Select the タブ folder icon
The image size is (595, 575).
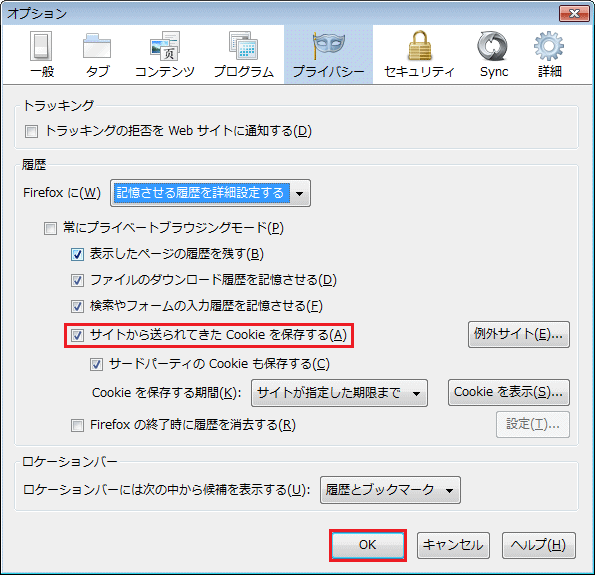pos(97,47)
